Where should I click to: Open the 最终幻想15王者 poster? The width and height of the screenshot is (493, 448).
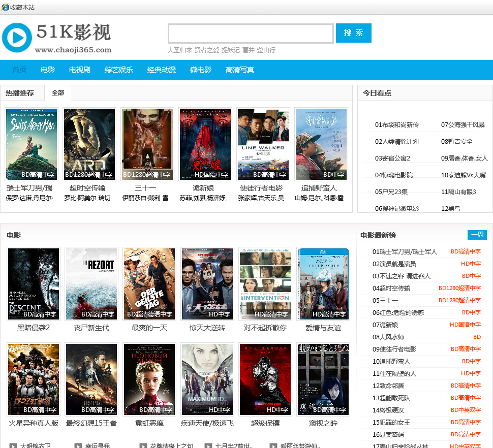click(91, 379)
